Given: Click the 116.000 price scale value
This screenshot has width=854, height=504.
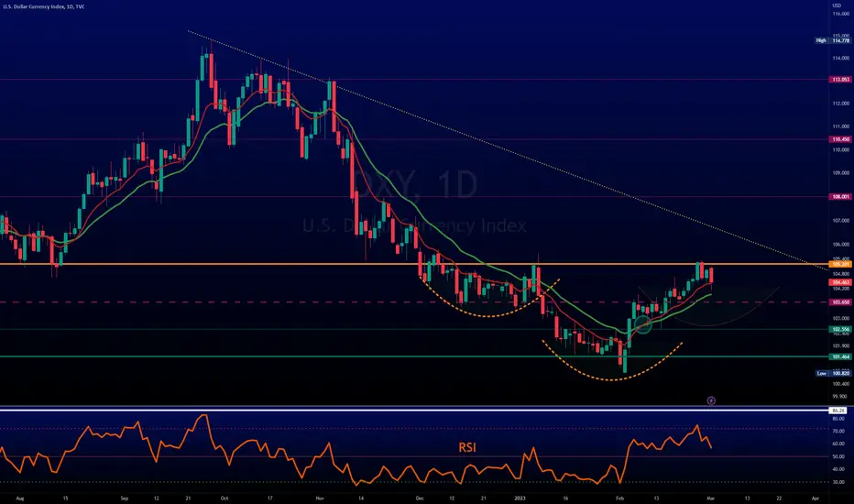Looking at the screenshot, I should (841, 14).
